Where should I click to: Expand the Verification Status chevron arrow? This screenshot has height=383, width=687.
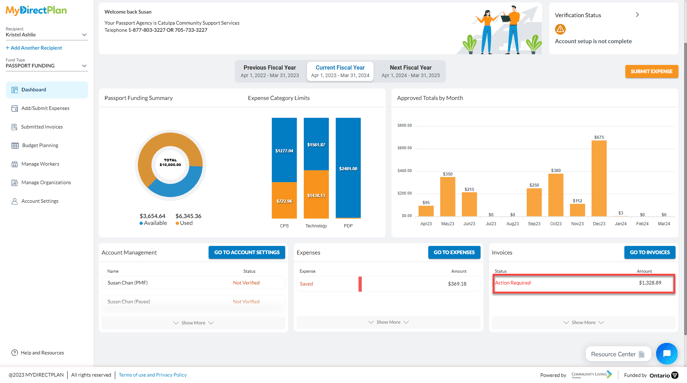637,15
